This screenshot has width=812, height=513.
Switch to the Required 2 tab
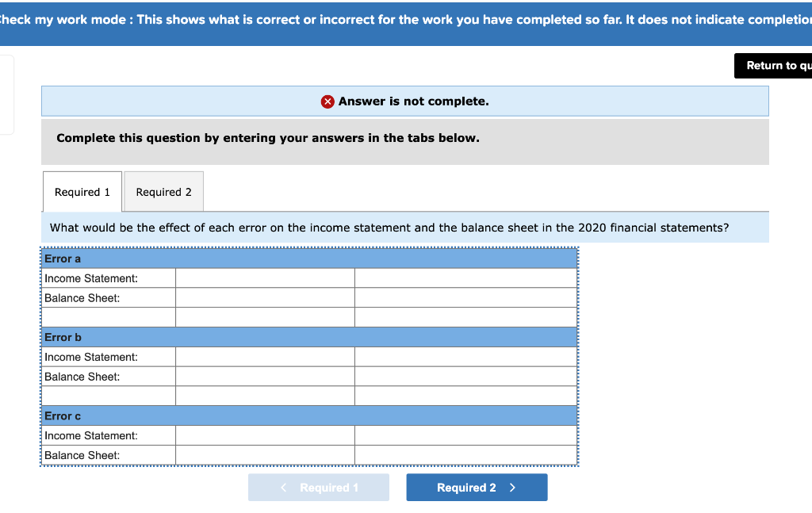click(163, 191)
